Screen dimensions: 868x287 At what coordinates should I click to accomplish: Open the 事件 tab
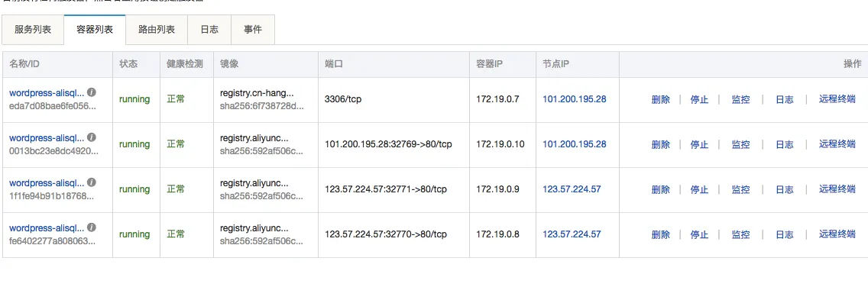(x=253, y=30)
